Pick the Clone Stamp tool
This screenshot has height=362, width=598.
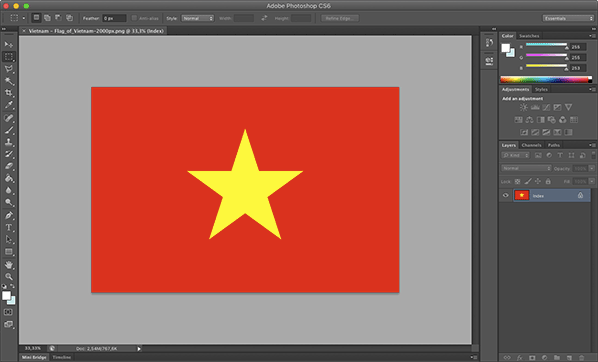pos(9,142)
